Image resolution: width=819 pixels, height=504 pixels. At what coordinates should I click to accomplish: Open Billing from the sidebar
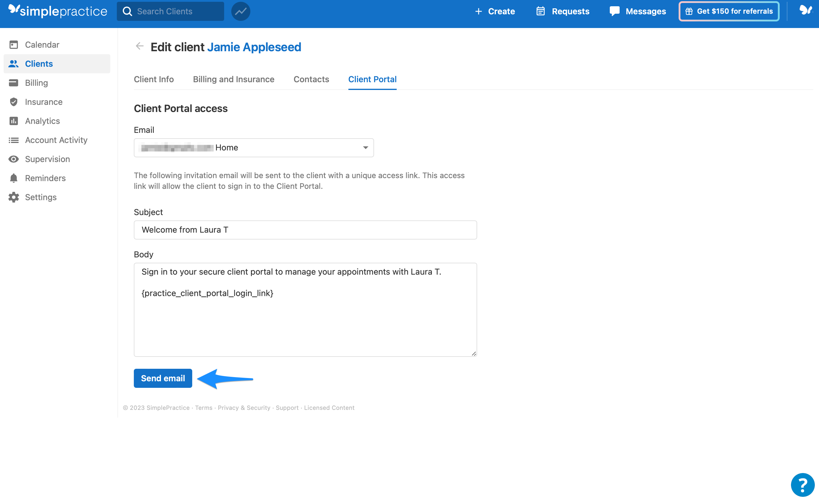[14, 83]
